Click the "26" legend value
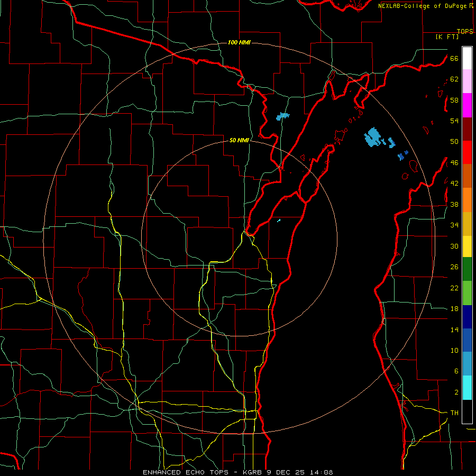 [x=454, y=267]
